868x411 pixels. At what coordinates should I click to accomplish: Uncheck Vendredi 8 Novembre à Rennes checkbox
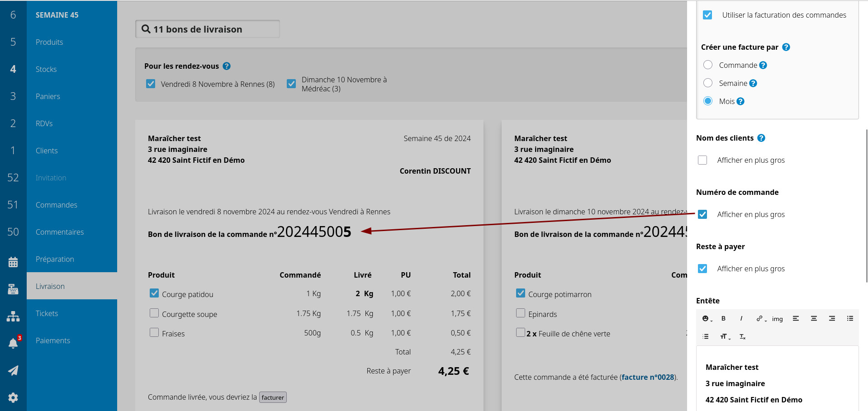click(151, 84)
